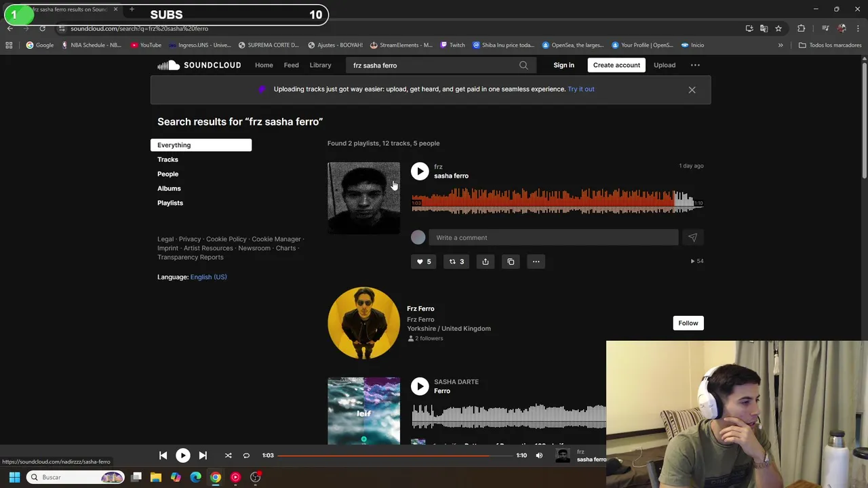
Task: Toggle shuffle in the player bar
Action: (228, 455)
